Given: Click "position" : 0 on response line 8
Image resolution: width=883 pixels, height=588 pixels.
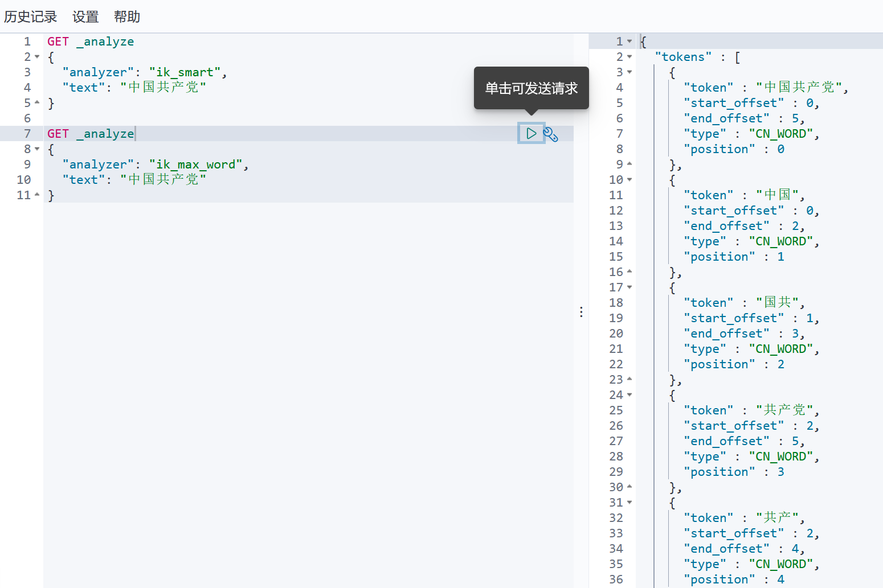Looking at the screenshot, I should [734, 149].
